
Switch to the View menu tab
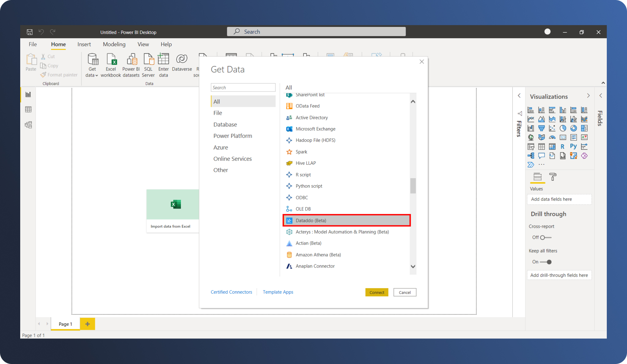coord(143,44)
